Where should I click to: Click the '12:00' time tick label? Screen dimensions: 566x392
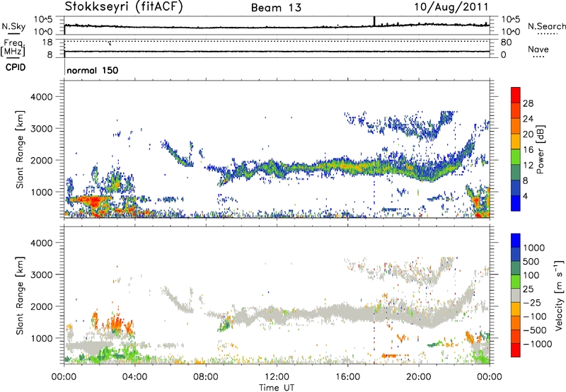point(277,377)
